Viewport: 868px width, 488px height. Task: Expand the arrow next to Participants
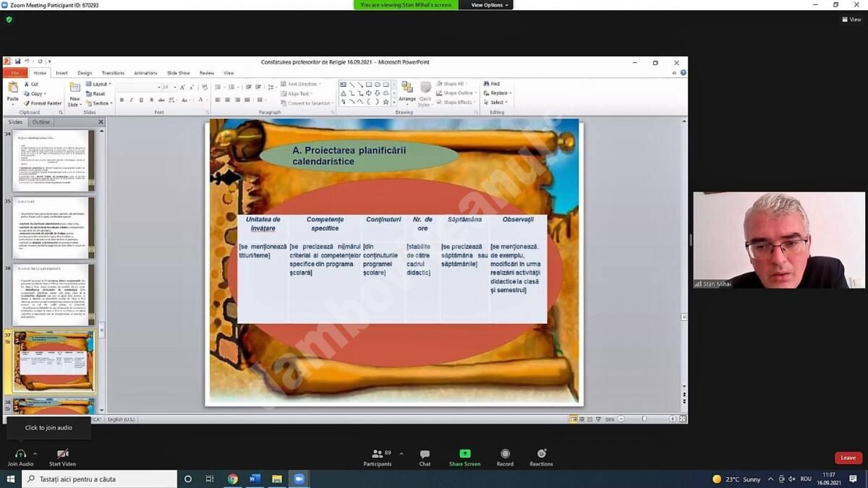coord(401,454)
